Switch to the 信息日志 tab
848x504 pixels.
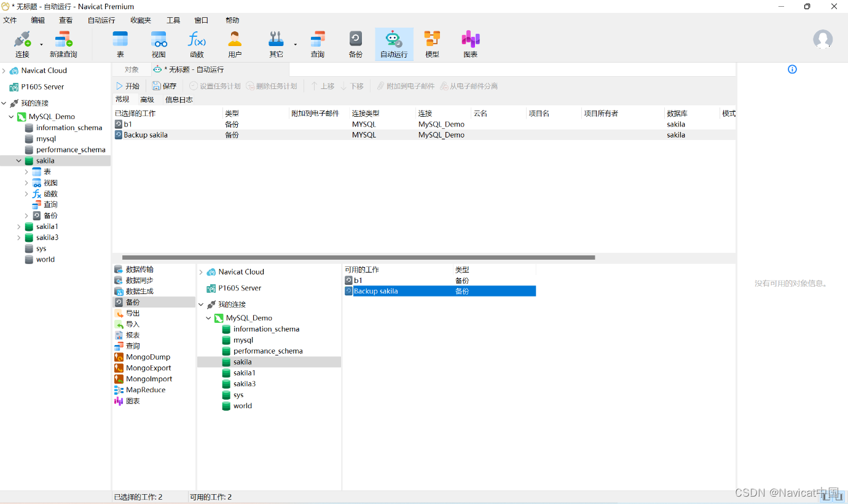coord(179,99)
